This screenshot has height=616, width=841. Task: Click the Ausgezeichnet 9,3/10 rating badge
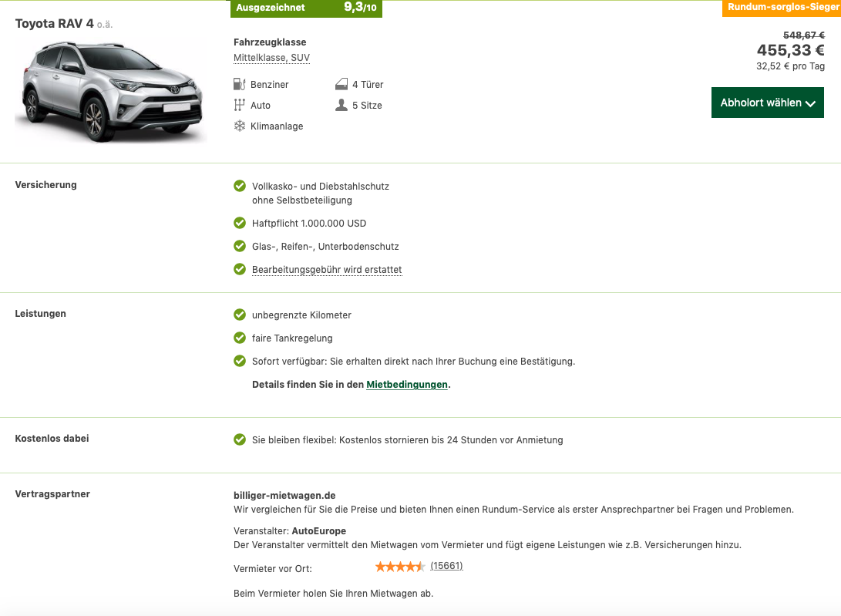(306, 8)
